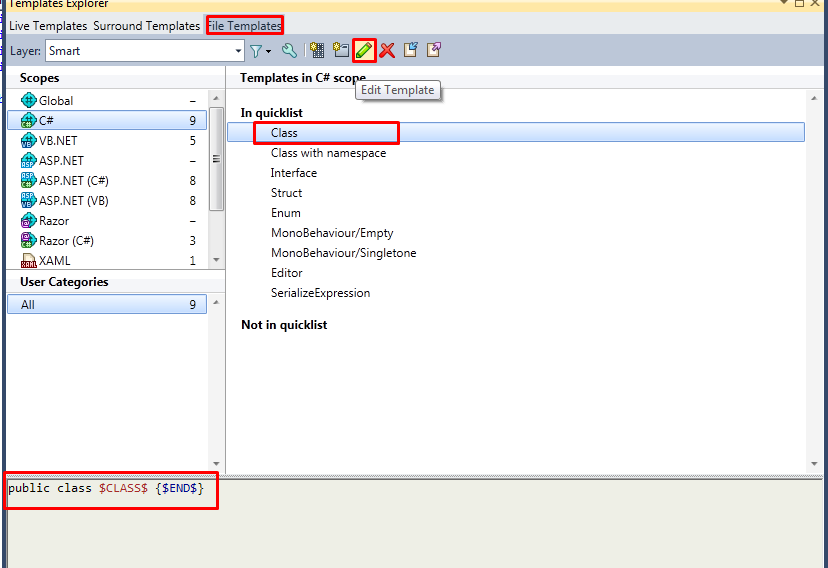
Task: Select the Global scope row
Action: [107, 100]
